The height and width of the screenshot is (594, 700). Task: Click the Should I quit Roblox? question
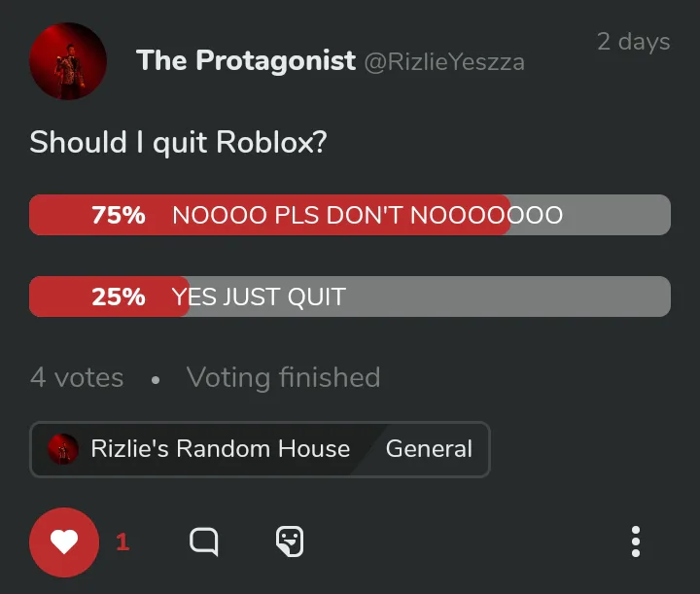[178, 142]
